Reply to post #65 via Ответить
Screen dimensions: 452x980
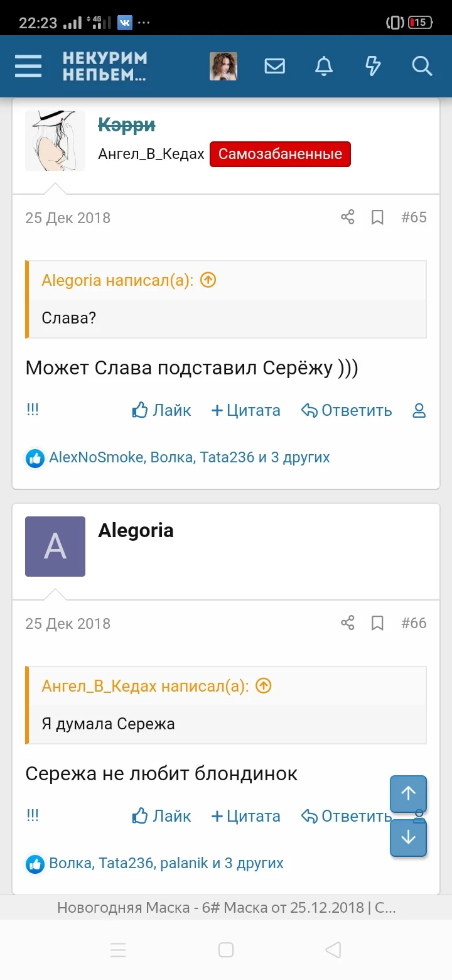pyautogui.click(x=347, y=410)
